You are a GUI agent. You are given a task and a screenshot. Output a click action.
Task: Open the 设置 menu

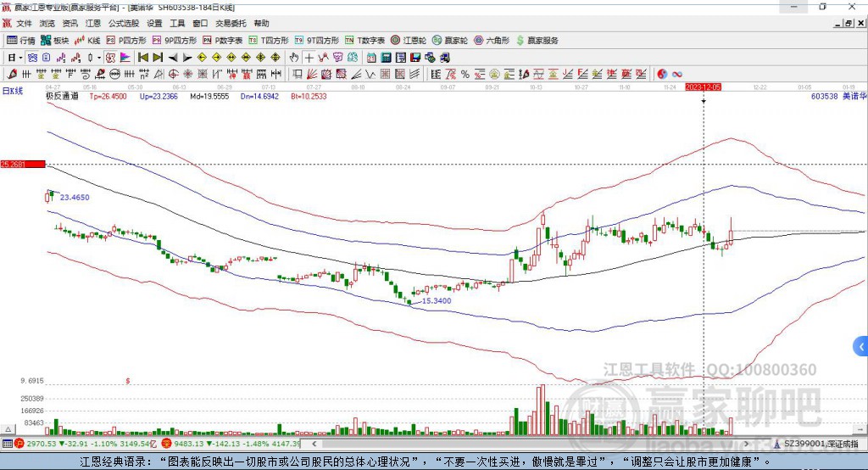tap(154, 23)
